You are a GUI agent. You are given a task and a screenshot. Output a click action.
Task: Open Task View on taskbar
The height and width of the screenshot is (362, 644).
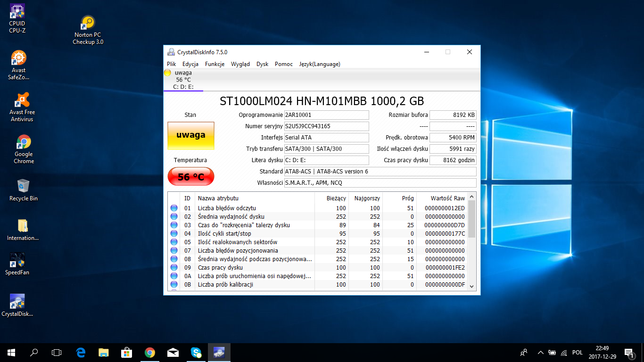57,352
